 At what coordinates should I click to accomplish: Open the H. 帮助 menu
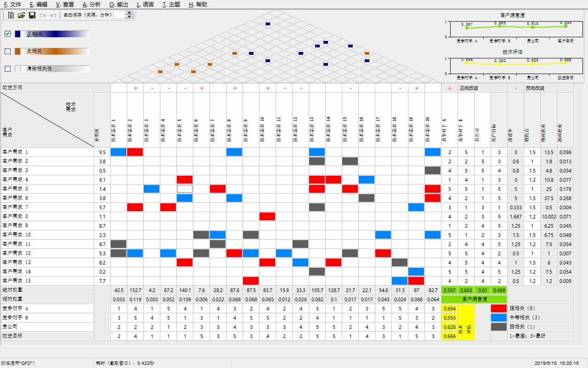pos(198,5)
